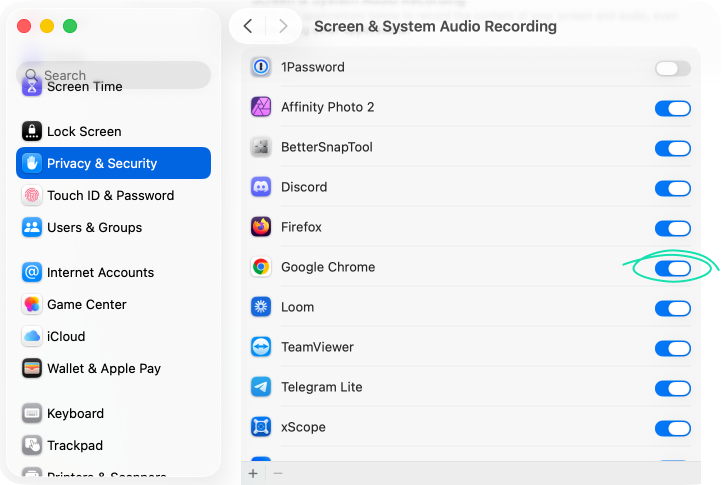
Task: Open Game Center settings
Action: 113,304
